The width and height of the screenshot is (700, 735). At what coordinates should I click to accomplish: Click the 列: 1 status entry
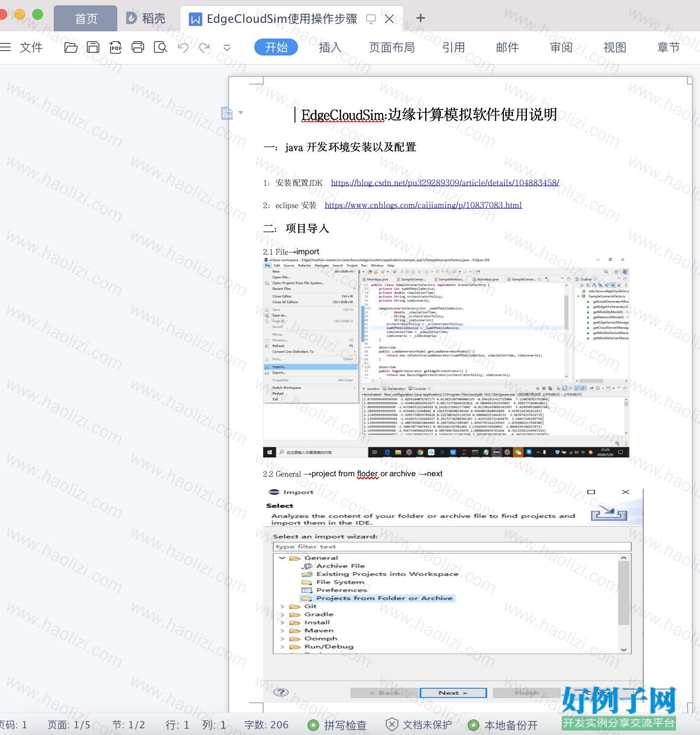coord(214,725)
